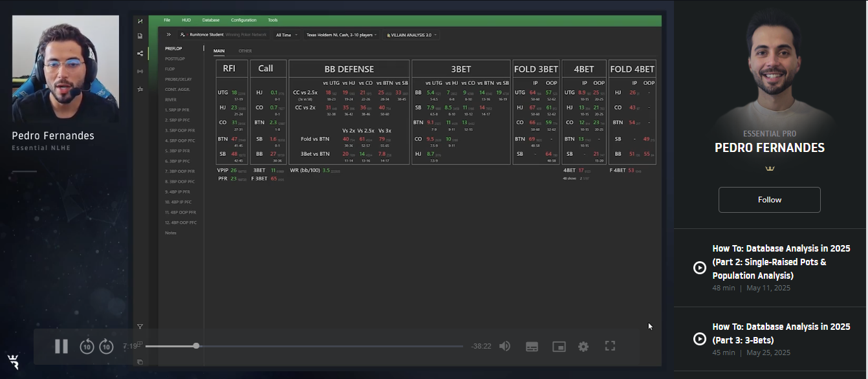The width and height of the screenshot is (868, 379).
Task: Skip forward 10 seconds
Action: click(x=107, y=347)
